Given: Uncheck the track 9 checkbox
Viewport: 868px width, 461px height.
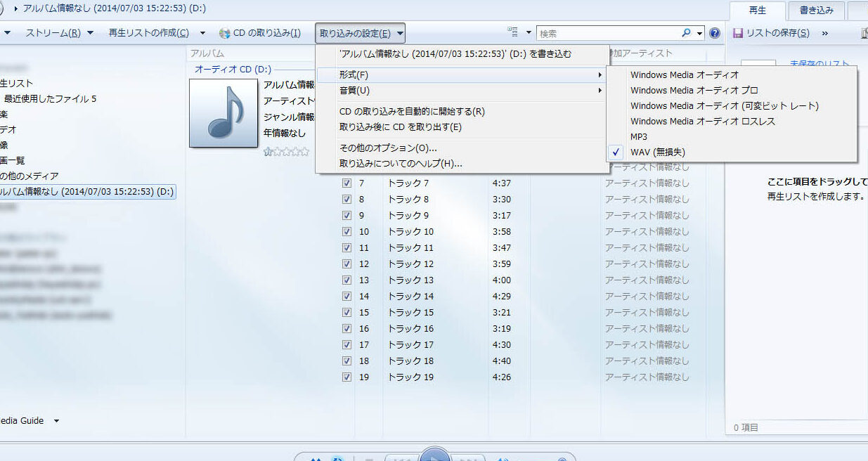Looking at the screenshot, I should point(346,215).
